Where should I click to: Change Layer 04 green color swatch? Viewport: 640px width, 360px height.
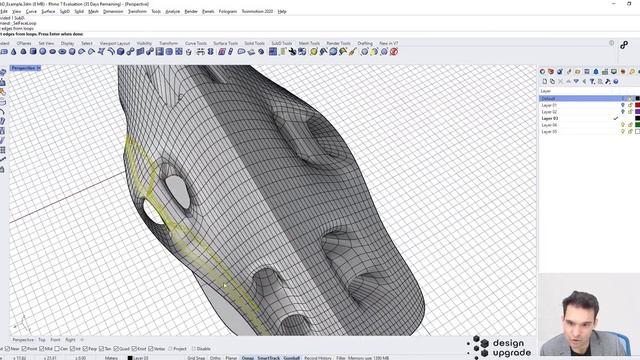(x=638, y=125)
